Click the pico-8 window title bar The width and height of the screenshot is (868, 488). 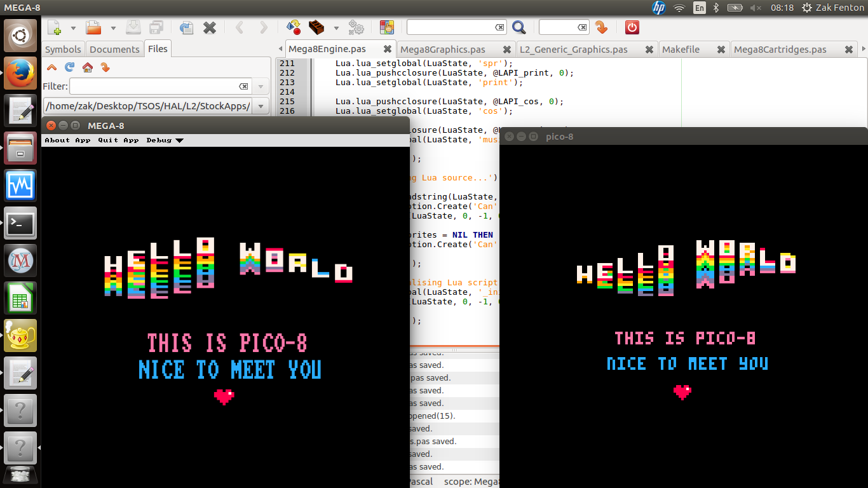pos(684,136)
